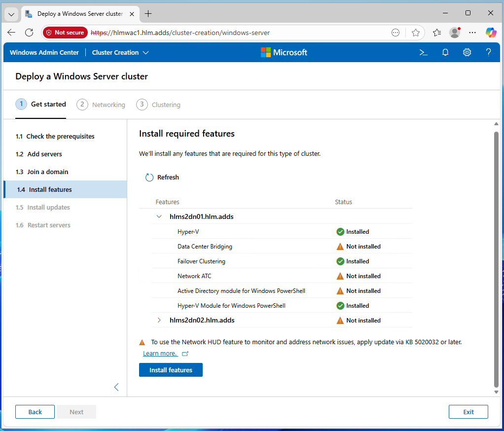504x431 pixels.
Task: Collapse the left steps panel arrow
Action: tap(116, 387)
